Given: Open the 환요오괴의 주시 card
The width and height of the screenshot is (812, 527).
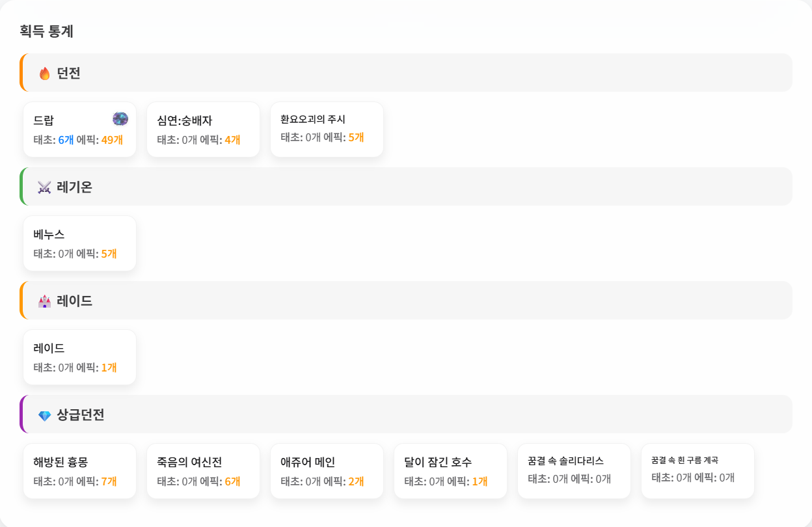Looking at the screenshot, I should 327,129.
